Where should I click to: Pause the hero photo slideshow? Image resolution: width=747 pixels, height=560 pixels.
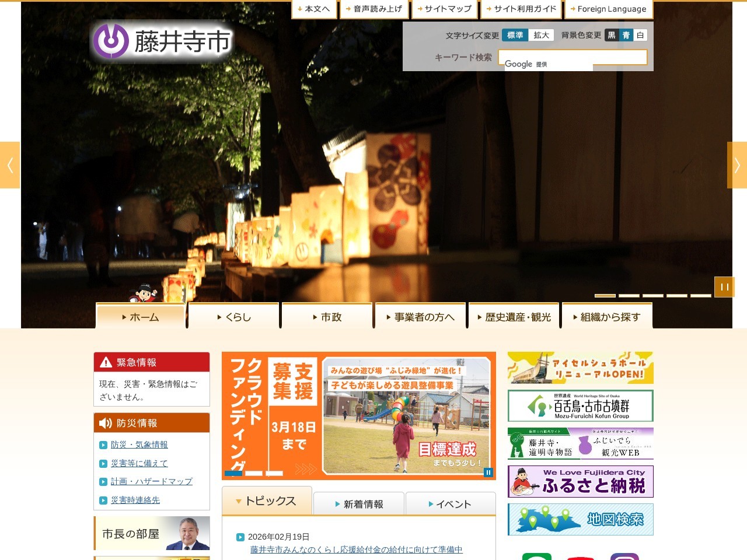point(724,286)
